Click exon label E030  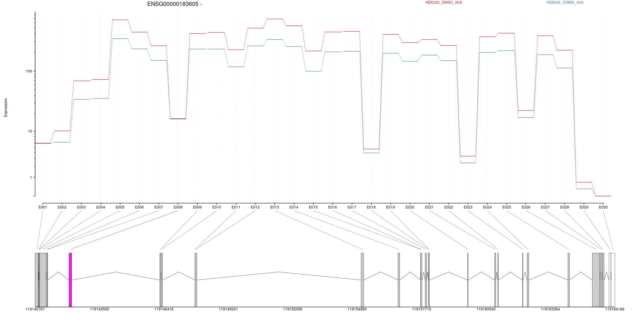click(x=603, y=207)
